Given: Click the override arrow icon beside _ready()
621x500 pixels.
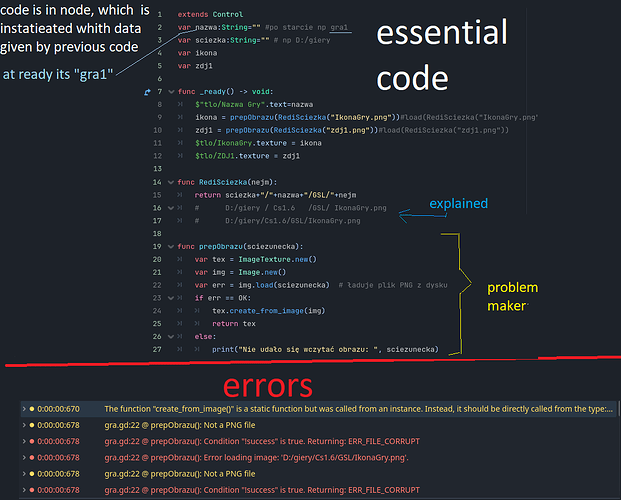Looking at the screenshot, I should (147, 91).
